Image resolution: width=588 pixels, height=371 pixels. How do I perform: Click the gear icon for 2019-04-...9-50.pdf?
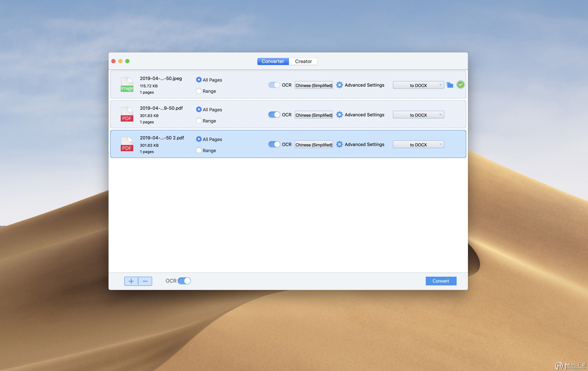coord(339,115)
